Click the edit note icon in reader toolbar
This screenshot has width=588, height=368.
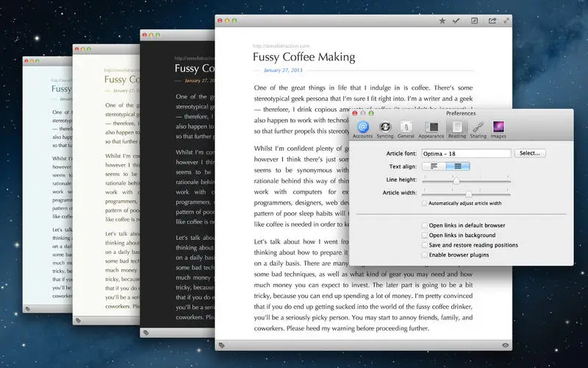474,21
